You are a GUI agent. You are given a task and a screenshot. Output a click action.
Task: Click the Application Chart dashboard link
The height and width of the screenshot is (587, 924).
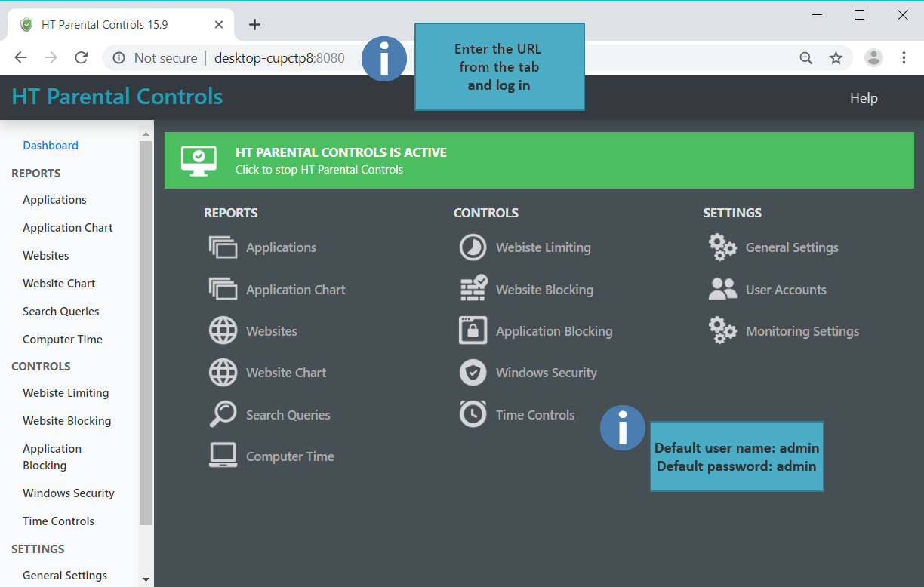point(296,290)
